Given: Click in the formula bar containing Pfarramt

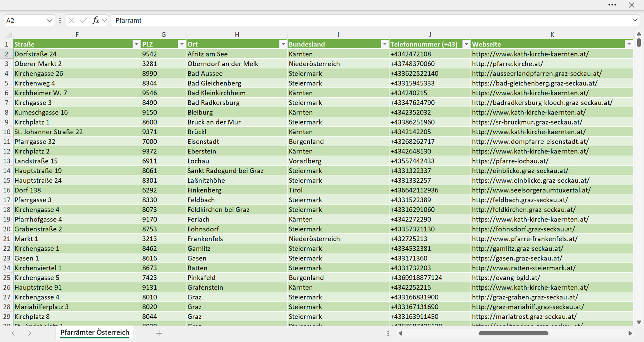Looking at the screenshot, I should [370, 20].
